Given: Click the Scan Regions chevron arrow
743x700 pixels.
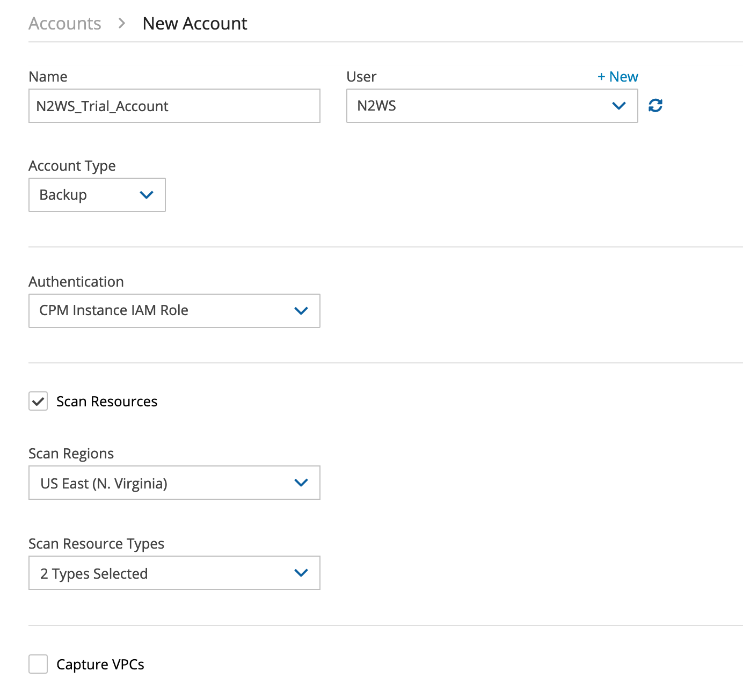Looking at the screenshot, I should coord(301,483).
